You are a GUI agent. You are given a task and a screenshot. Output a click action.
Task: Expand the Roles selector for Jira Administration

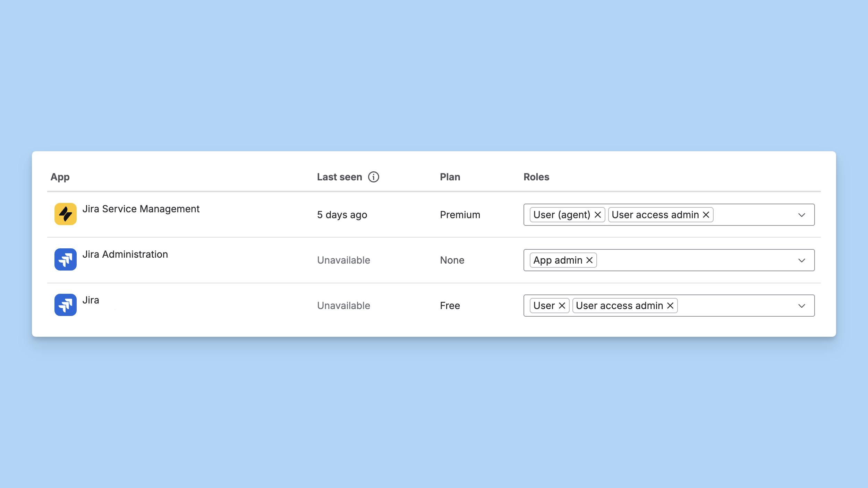tap(802, 260)
